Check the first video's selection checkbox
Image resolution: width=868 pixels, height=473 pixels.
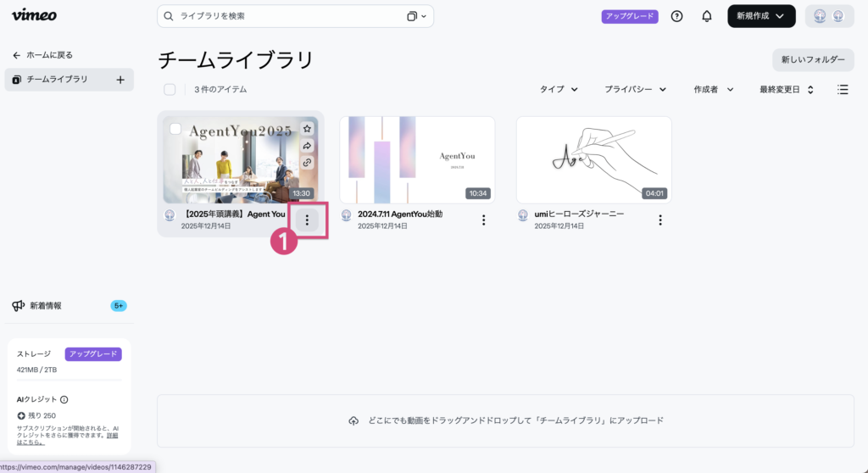click(x=175, y=129)
